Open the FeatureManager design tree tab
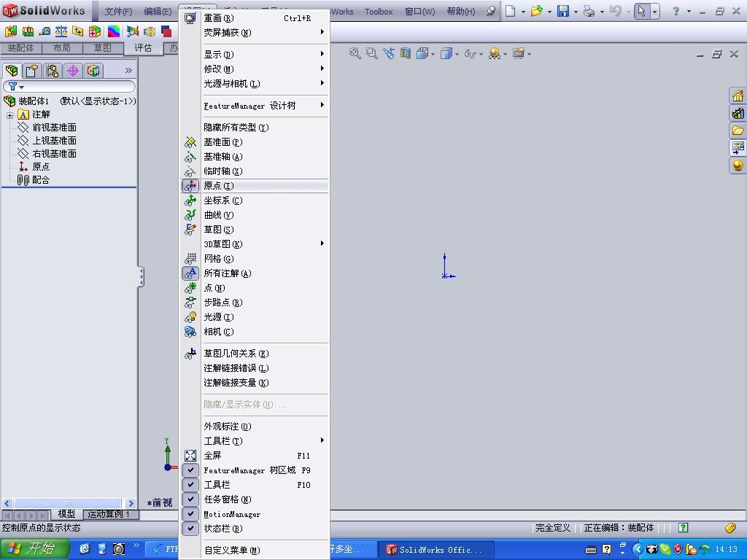Screen dimensions: 747x560 point(12,71)
